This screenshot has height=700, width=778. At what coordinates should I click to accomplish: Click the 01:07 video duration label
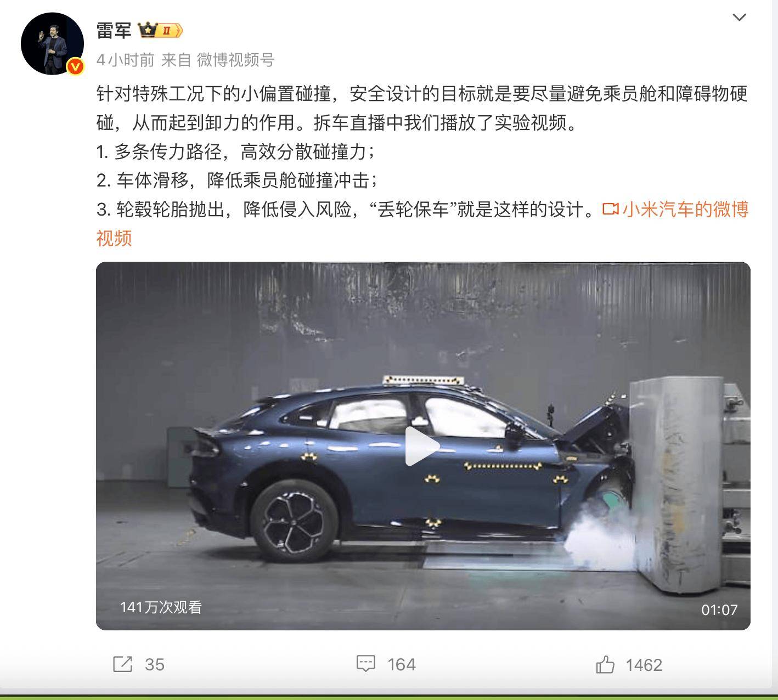pos(719,609)
